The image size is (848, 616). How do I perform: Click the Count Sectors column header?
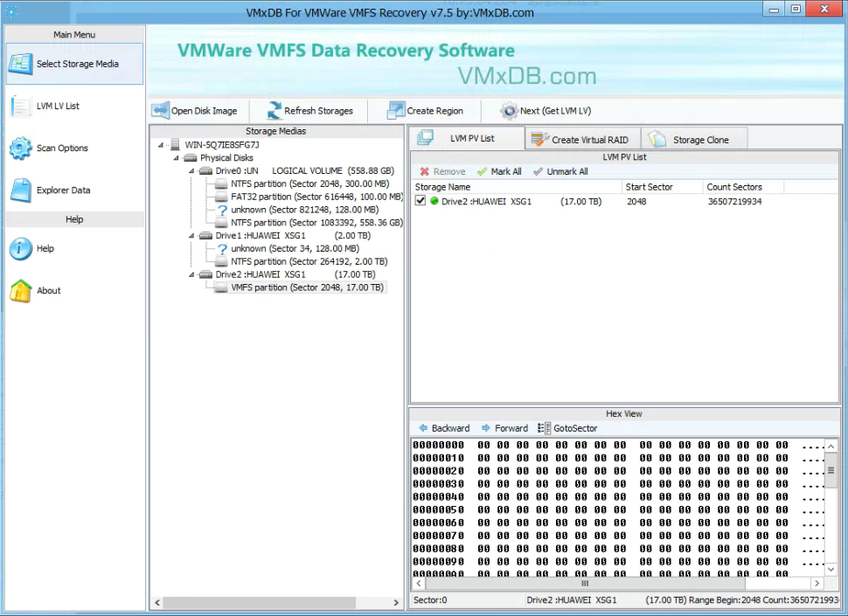coord(744,187)
